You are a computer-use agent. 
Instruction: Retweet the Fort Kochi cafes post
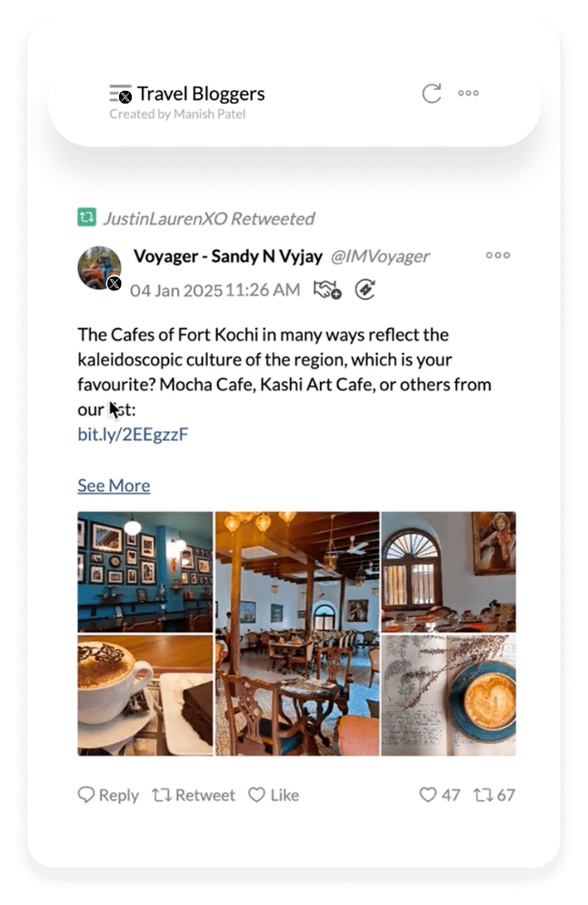194,795
